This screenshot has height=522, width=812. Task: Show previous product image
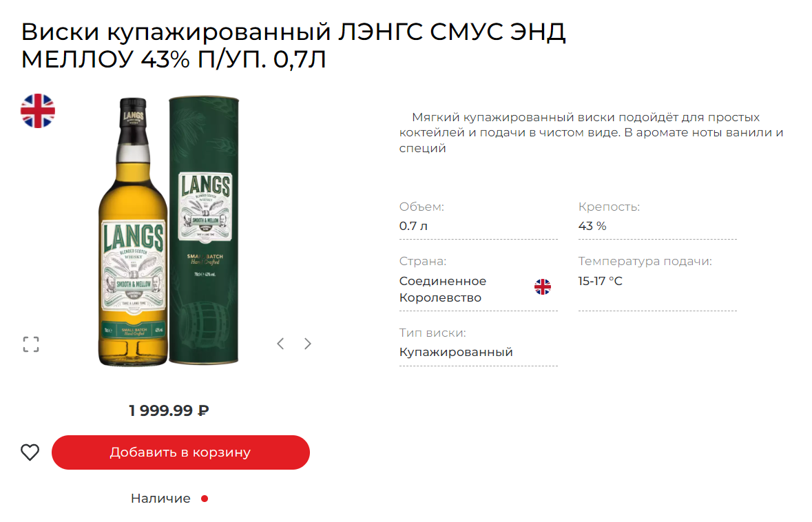(280, 344)
